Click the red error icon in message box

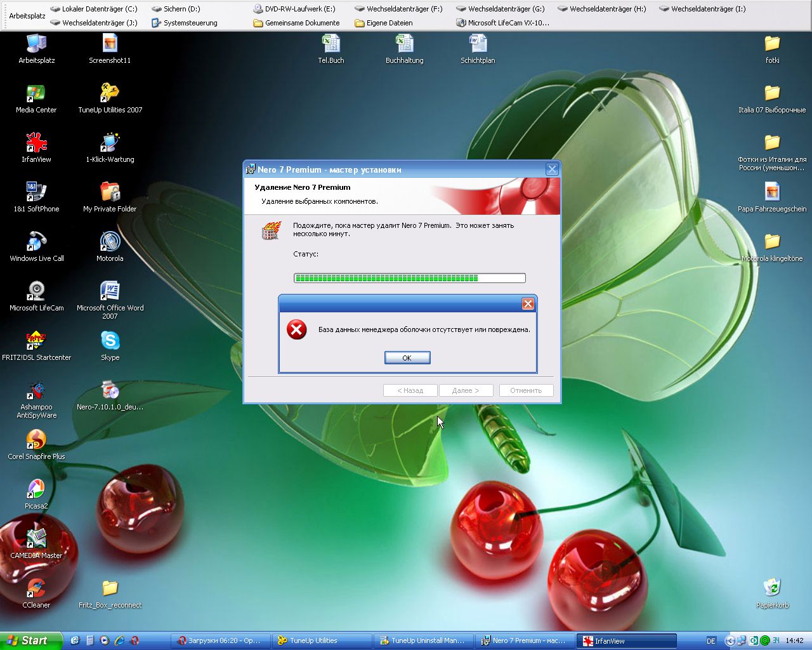coord(296,329)
